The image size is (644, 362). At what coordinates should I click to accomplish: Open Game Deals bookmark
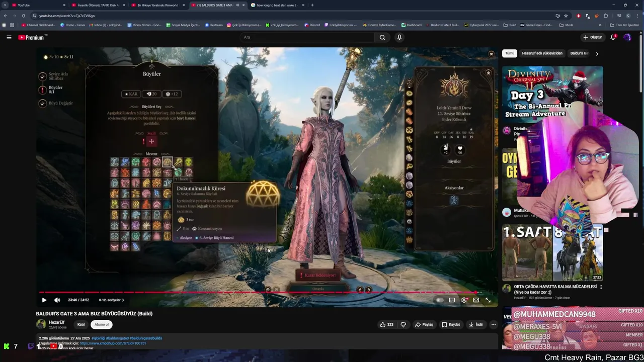click(536, 25)
